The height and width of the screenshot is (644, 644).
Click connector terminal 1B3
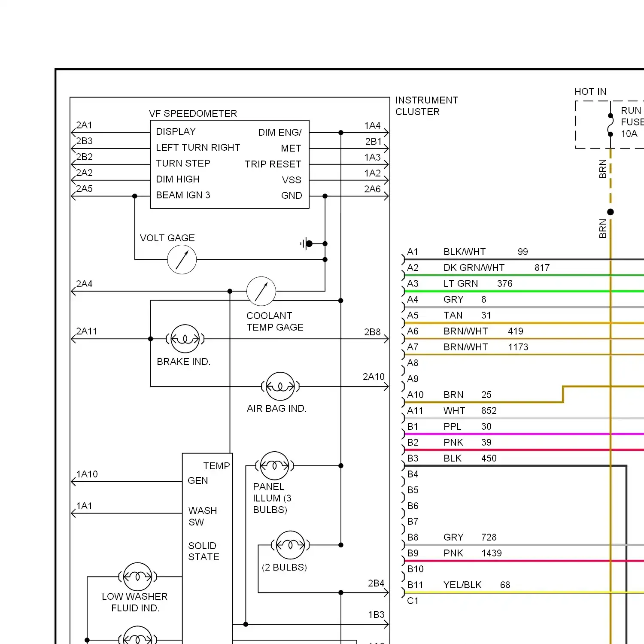coord(376,614)
